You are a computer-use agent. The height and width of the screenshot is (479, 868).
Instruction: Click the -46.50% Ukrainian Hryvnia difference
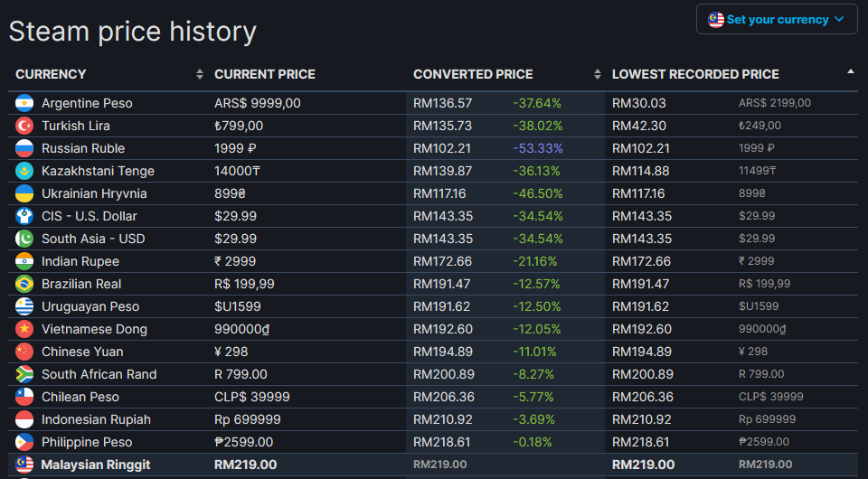tap(537, 193)
